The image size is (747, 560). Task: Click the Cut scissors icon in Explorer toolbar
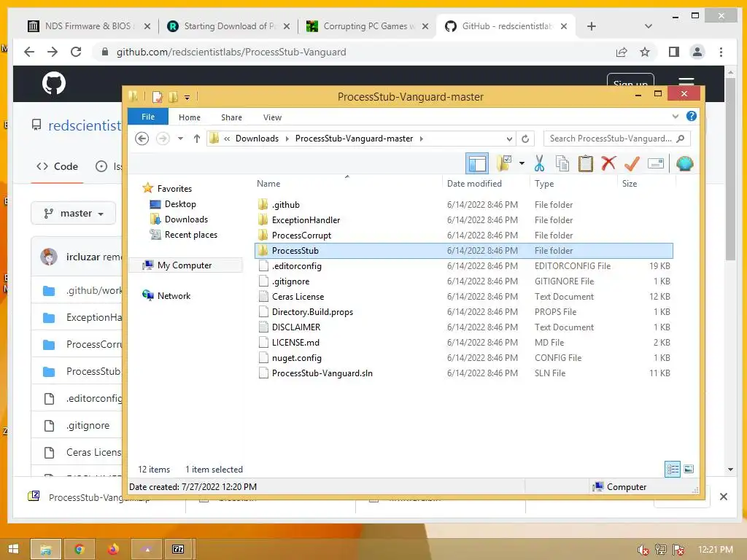tap(539, 163)
